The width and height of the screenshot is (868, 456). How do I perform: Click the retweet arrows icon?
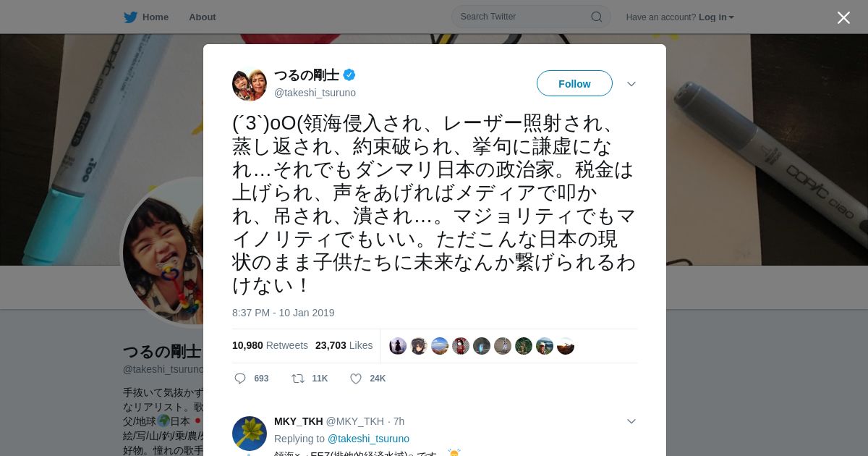297,379
